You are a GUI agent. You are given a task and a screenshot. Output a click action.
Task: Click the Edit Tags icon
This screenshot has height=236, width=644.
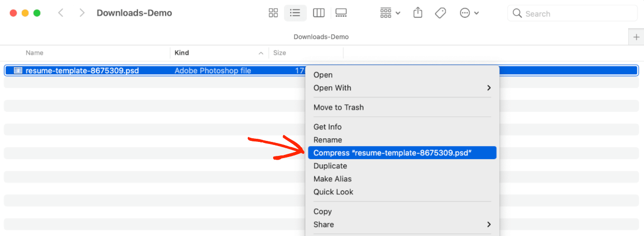(x=440, y=13)
